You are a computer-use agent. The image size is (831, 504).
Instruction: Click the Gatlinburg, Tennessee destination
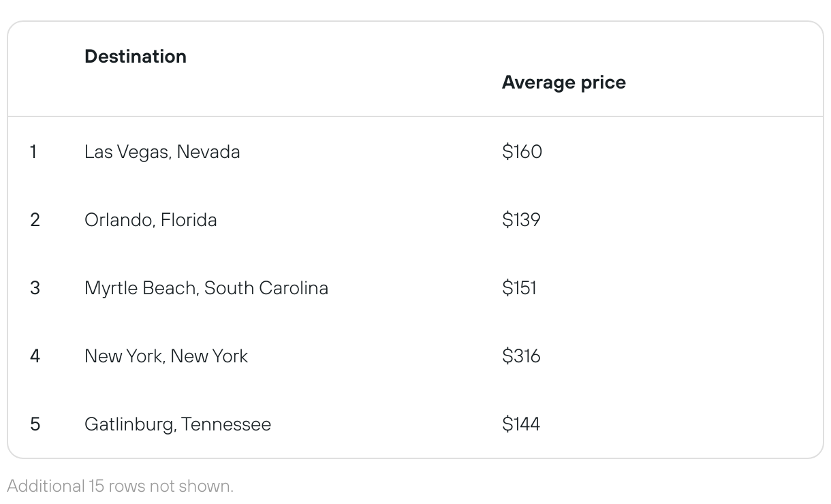pyautogui.click(x=177, y=424)
